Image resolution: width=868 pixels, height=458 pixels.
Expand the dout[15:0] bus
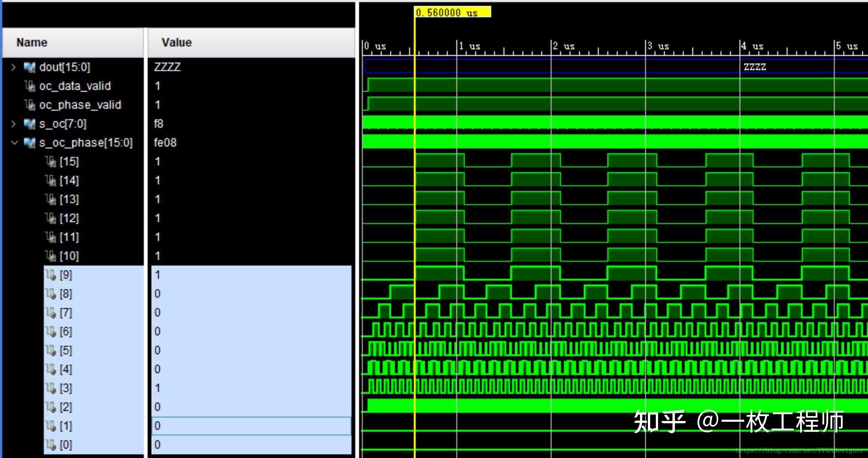pyautogui.click(x=14, y=67)
